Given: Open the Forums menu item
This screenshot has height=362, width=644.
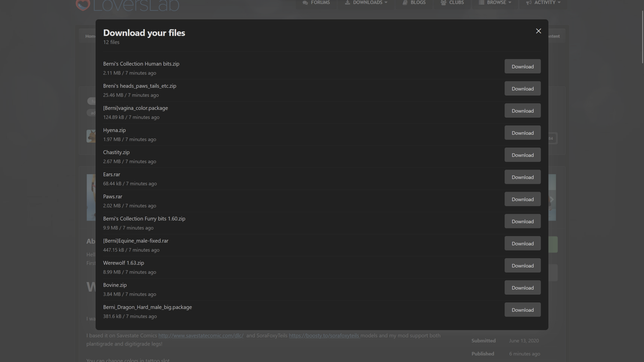Looking at the screenshot, I should 316,3.
